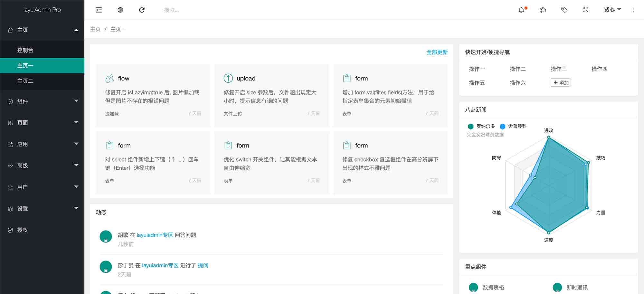Open the 操作六 shortcut
644x294 pixels.
pos(518,83)
